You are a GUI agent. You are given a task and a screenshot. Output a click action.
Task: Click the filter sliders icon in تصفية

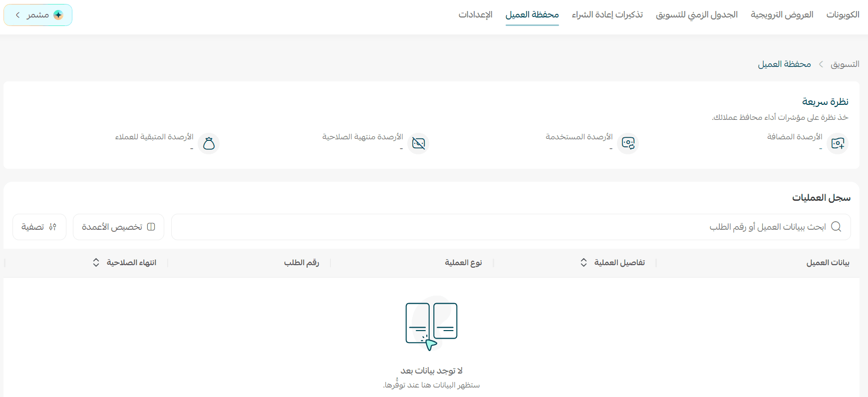52,227
